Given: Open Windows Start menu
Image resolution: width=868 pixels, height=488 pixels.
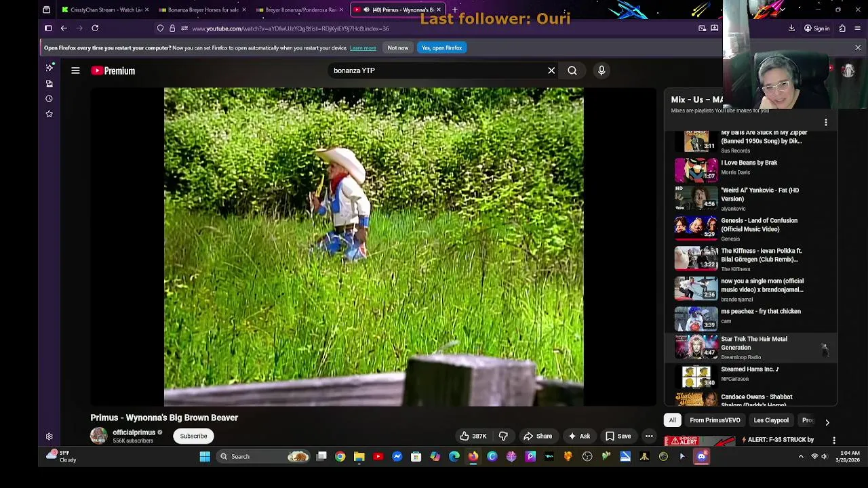Looking at the screenshot, I should click(x=205, y=457).
